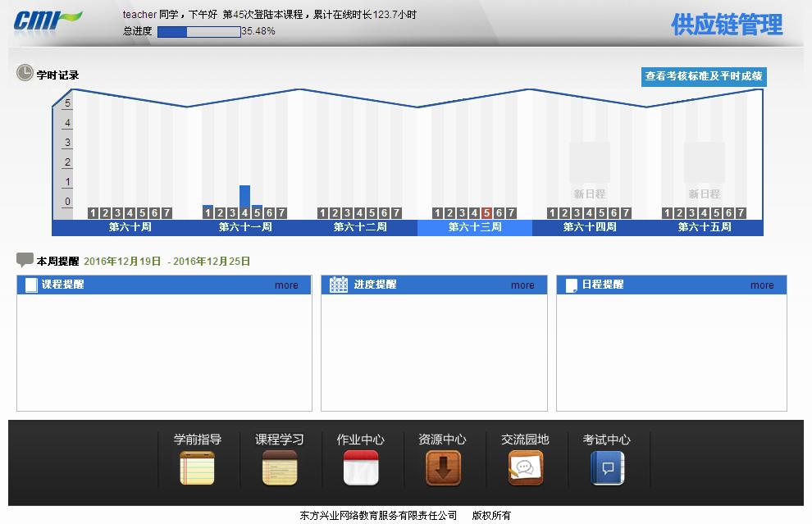The width and height of the screenshot is (812, 524).
Task: Switch to 第六十一周 tab
Action: (x=245, y=227)
